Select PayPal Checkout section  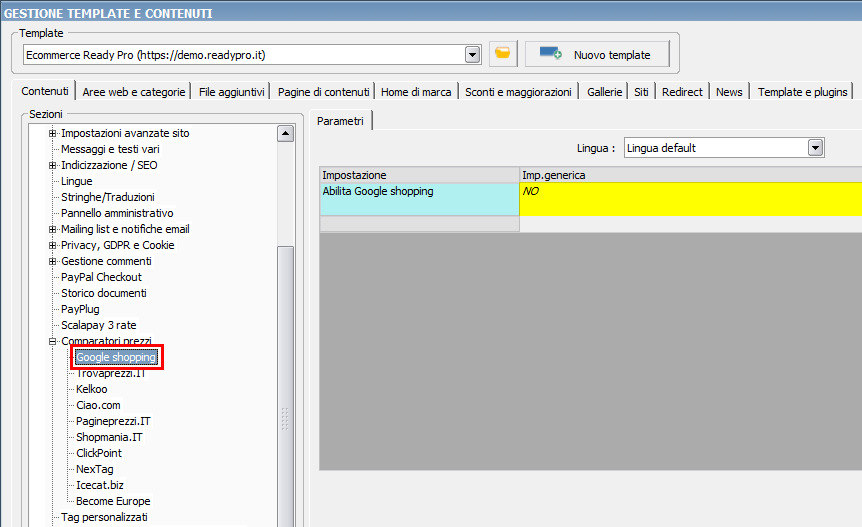(101, 277)
